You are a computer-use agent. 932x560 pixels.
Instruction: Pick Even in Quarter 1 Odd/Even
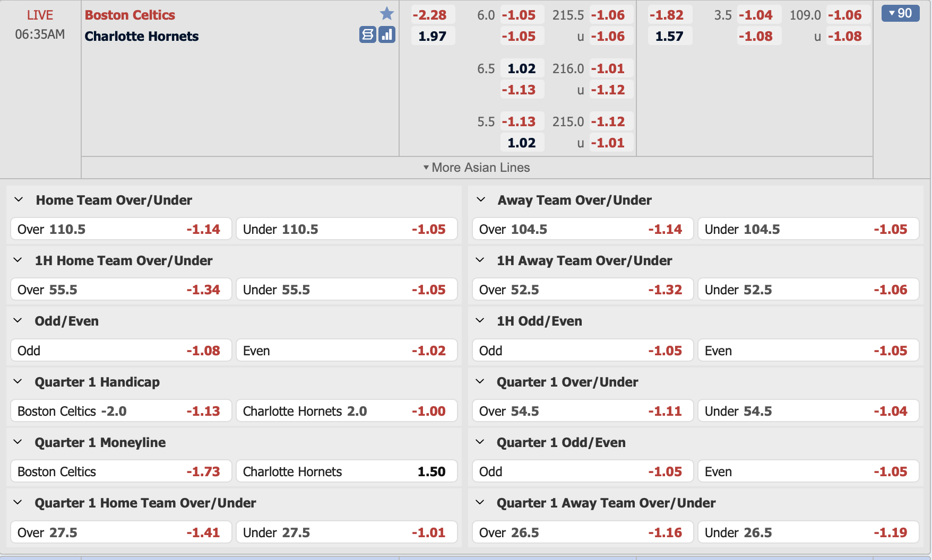point(808,471)
